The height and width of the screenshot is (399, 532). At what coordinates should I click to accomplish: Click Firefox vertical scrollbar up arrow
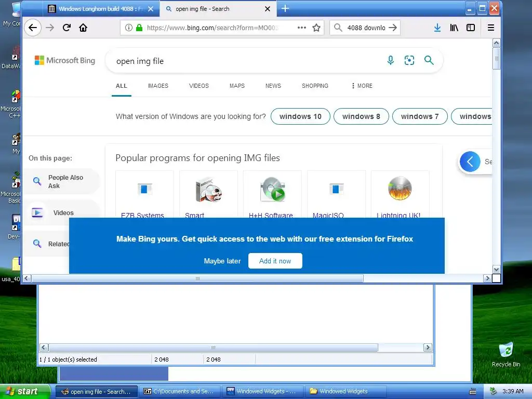(x=496, y=43)
